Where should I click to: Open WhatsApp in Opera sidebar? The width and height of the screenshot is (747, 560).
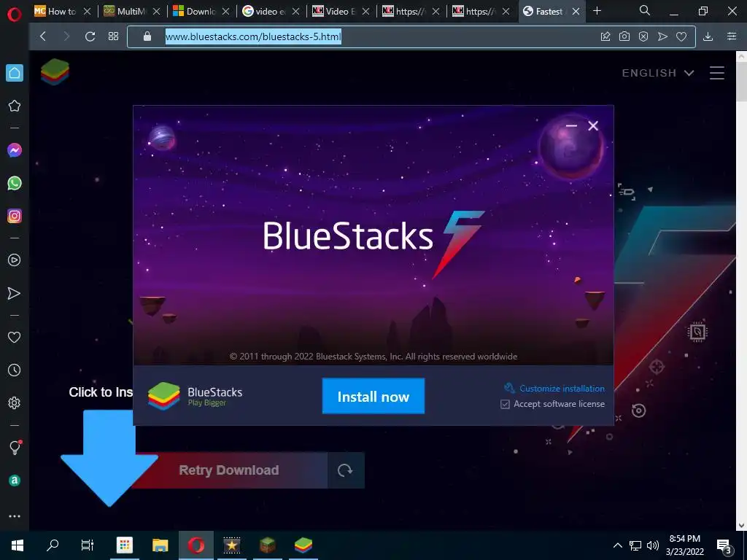pos(15,183)
